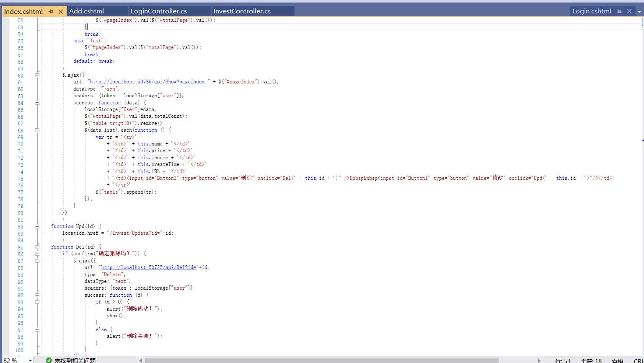644x363 pixels.
Task: Click the 'default: break;' line
Action: [x=94, y=61]
